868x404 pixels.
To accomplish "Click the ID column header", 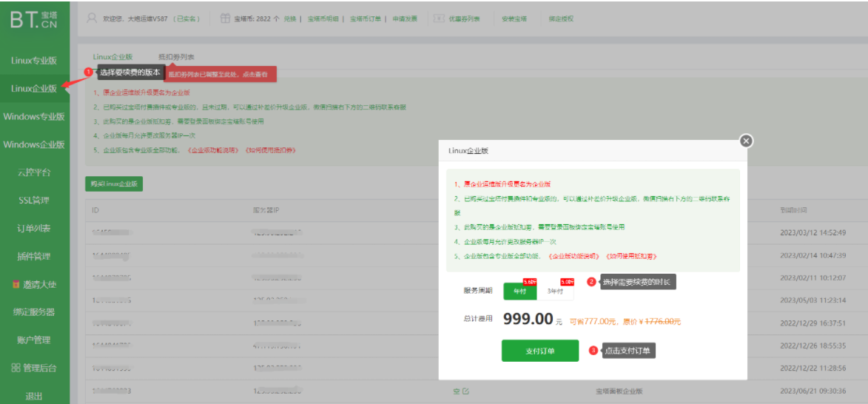I will point(95,210).
